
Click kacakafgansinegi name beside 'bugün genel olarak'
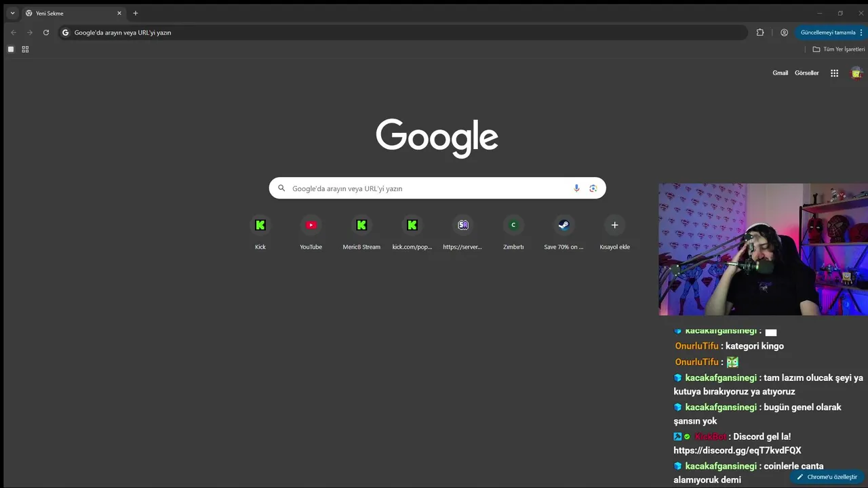(721, 407)
